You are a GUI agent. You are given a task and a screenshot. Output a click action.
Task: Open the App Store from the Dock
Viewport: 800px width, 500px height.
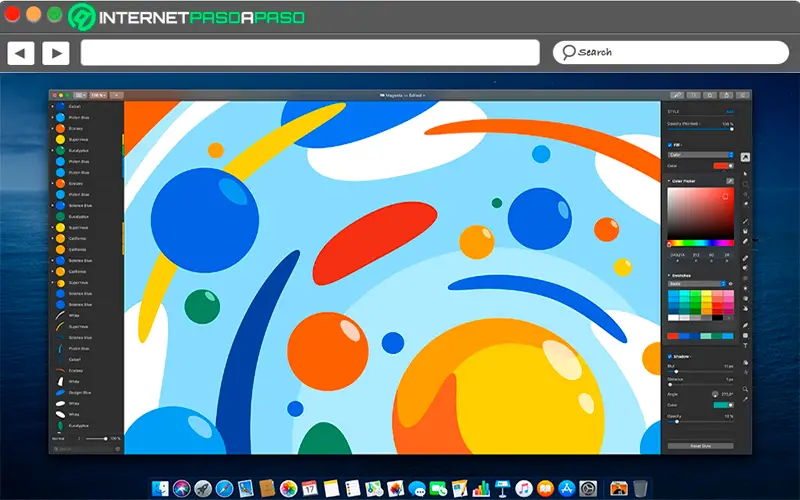click(566, 489)
